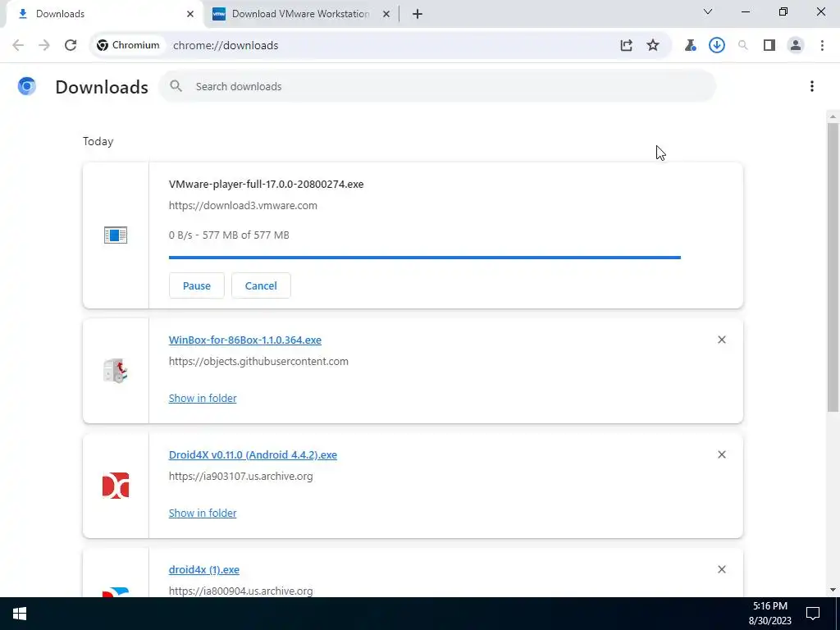Click the browser back arrow

[18, 46]
